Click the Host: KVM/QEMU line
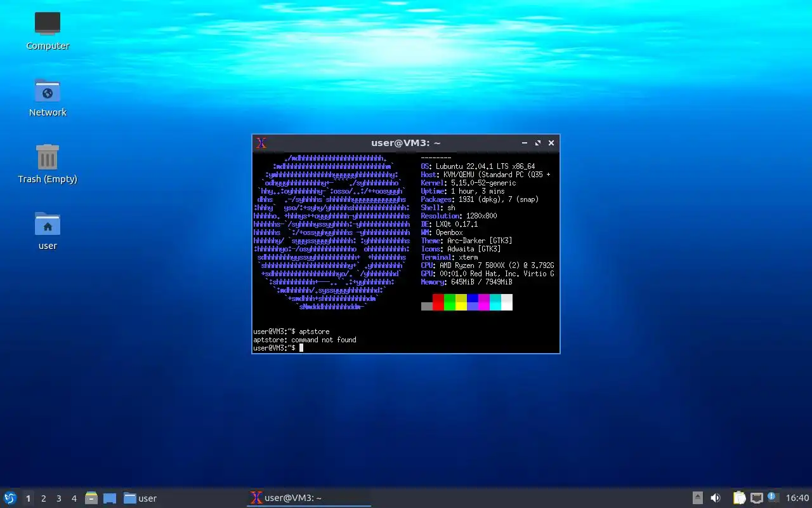 pos(485,175)
